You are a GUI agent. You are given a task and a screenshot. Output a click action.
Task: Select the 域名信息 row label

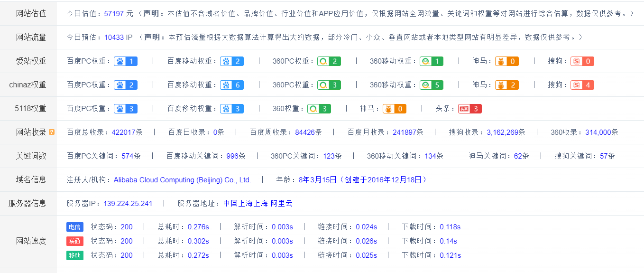click(x=31, y=180)
